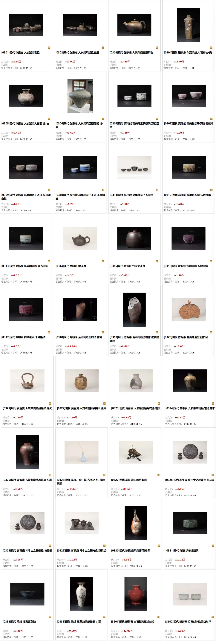
Task: View the lot 3601 red vase image
Action: [x=136, y=594]
